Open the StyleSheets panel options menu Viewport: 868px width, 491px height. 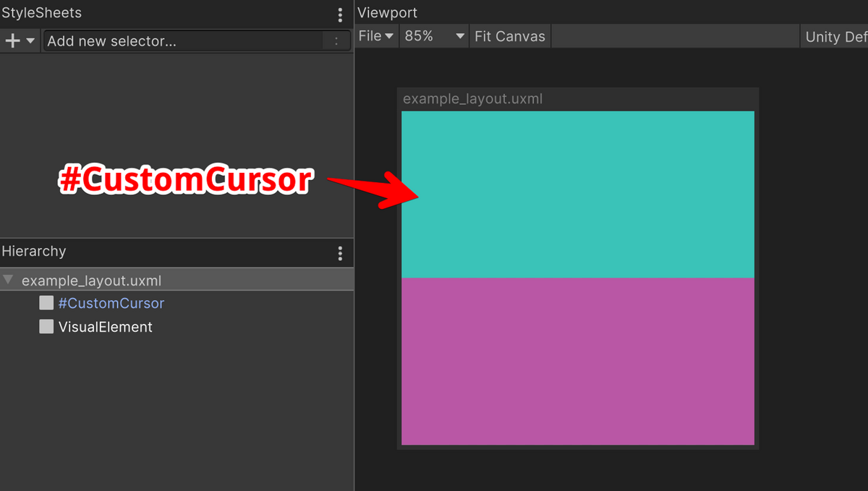[340, 13]
